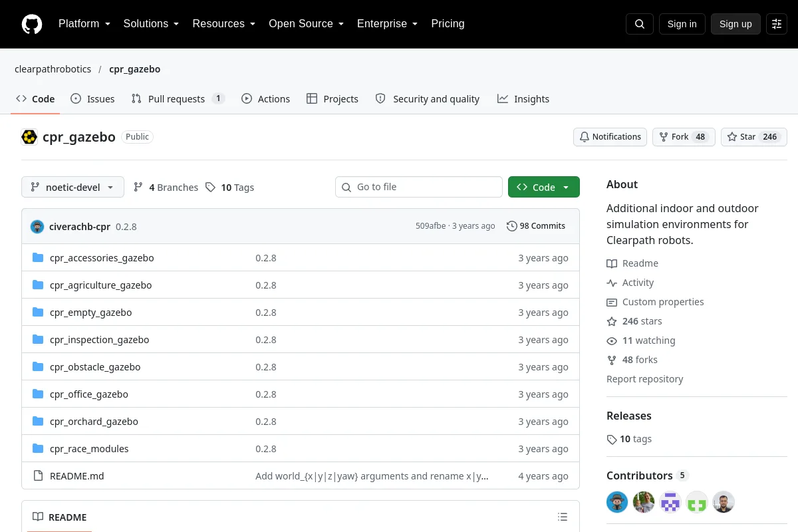
Task: Open the Platform menu
Action: (x=84, y=24)
